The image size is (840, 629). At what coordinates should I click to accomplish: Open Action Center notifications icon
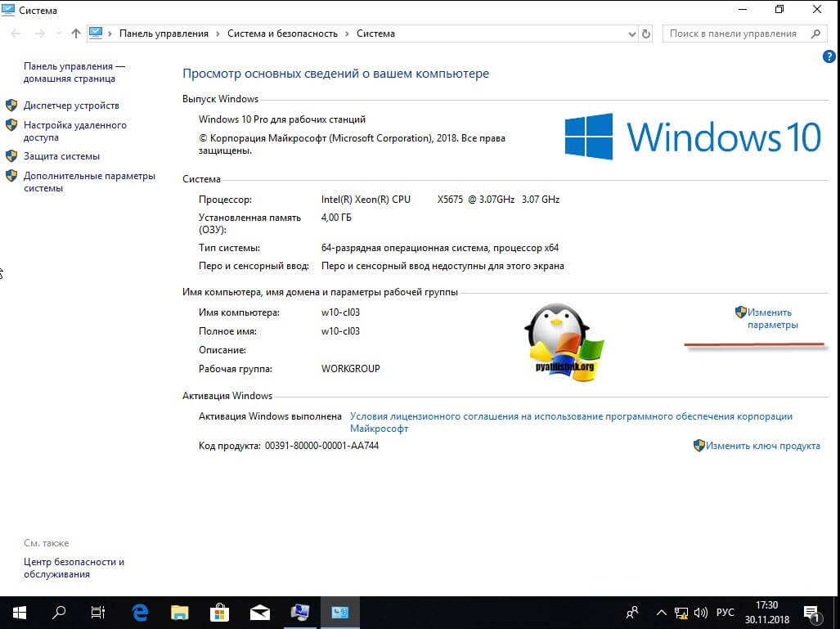[812, 613]
